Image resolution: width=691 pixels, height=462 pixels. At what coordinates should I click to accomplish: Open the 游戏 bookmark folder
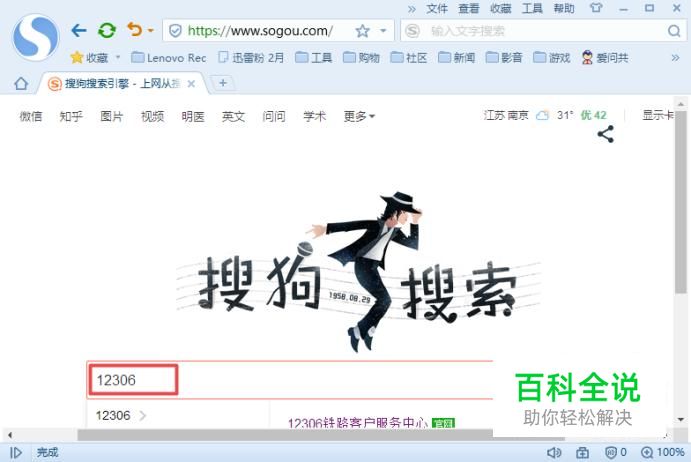click(x=551, y=58)
